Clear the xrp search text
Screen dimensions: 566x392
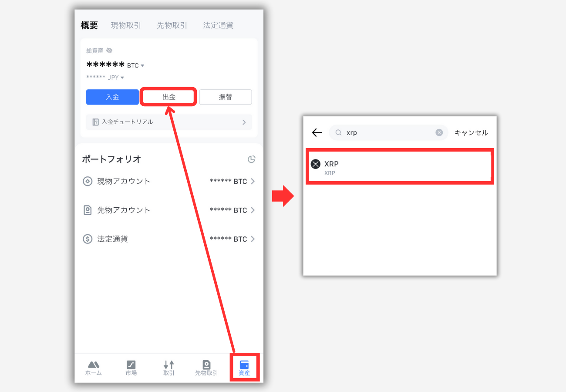(439, 132)
